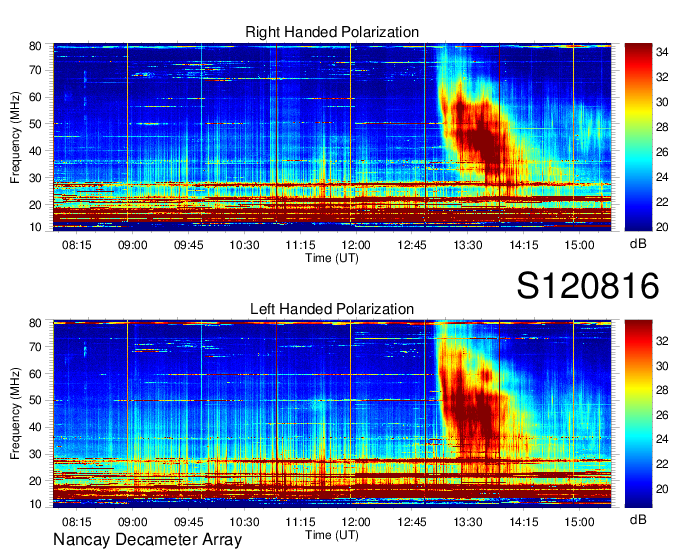Click the 15:00 time tick under the Left Handed plot

coord(579,522)
